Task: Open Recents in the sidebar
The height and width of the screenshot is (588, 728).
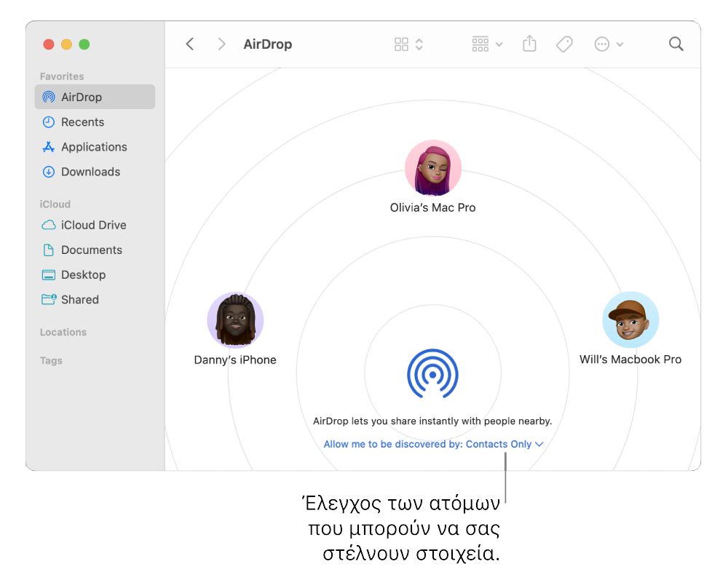Action: [x=95, y=122]
